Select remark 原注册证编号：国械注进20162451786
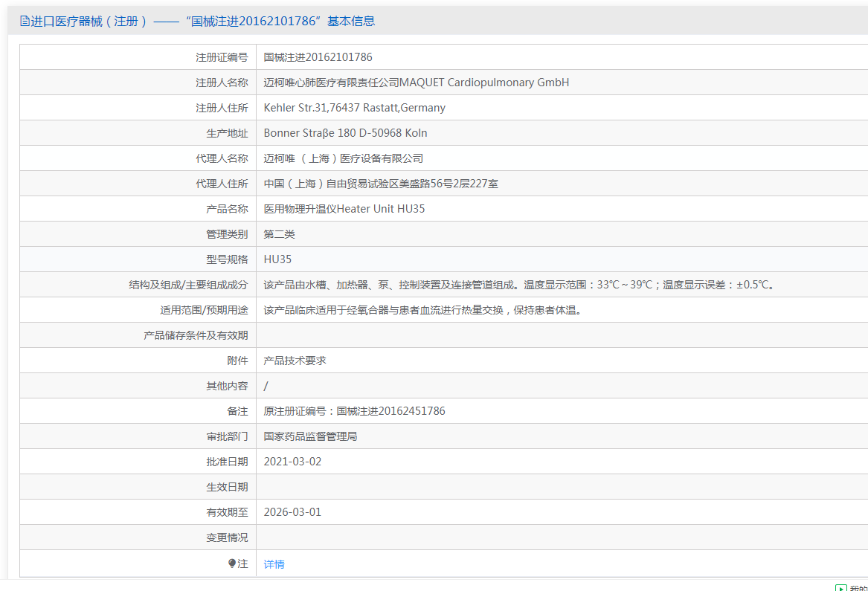 354,411
